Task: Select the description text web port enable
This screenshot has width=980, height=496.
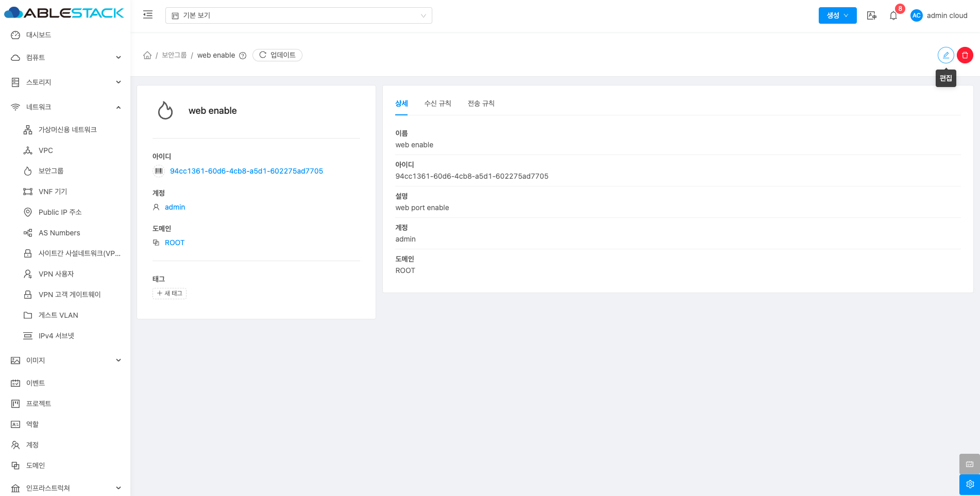Action: click(x=422, y=208)
